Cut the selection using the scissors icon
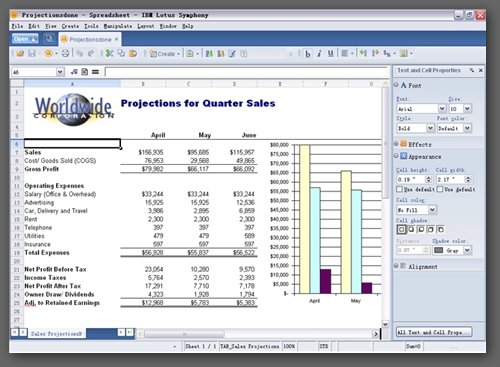500x367 pixels. coord(109,53)
